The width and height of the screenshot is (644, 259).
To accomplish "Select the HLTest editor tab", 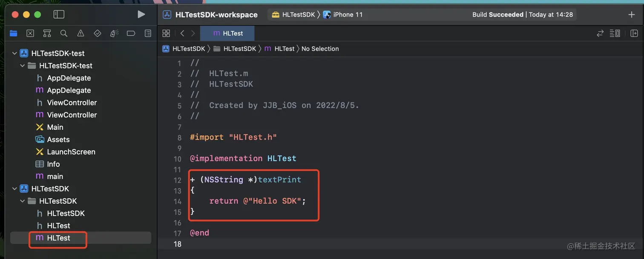I will (x=227, y=33).
